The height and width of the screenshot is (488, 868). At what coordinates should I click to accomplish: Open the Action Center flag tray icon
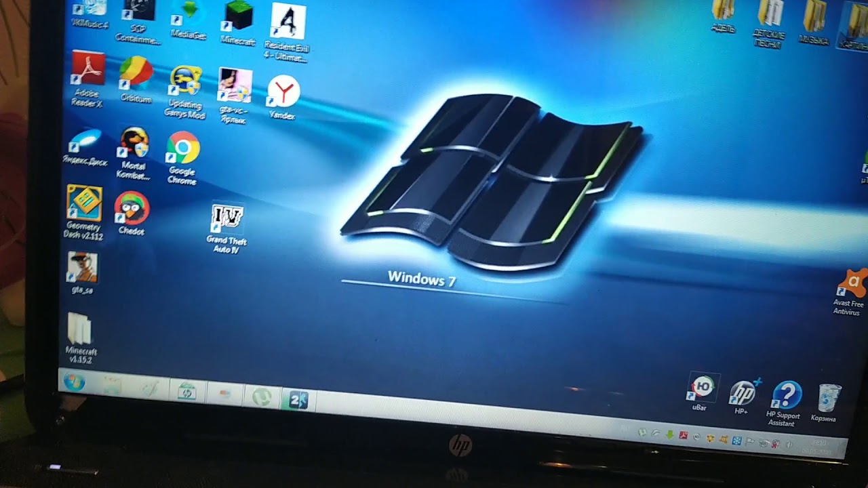(x=750, y=443)
